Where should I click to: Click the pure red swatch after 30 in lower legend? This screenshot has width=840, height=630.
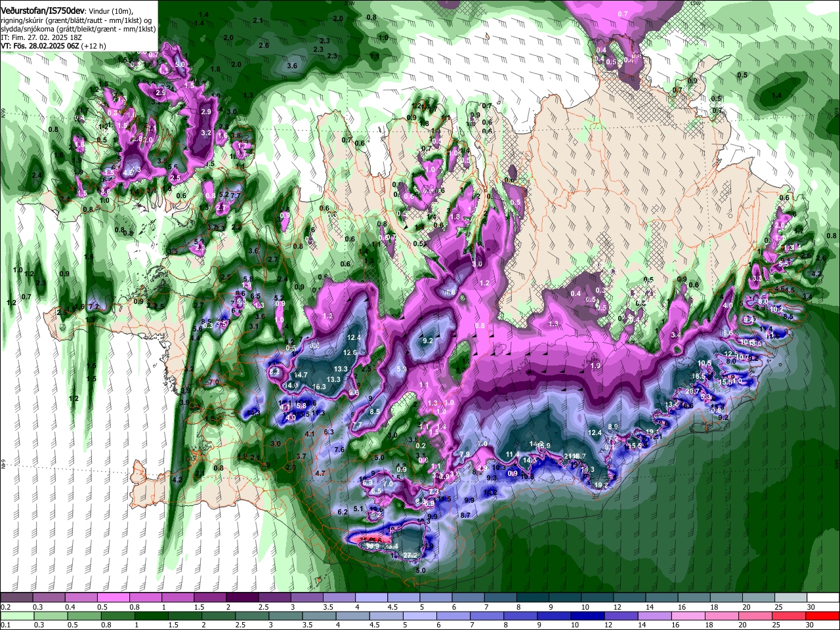(823, 616)
